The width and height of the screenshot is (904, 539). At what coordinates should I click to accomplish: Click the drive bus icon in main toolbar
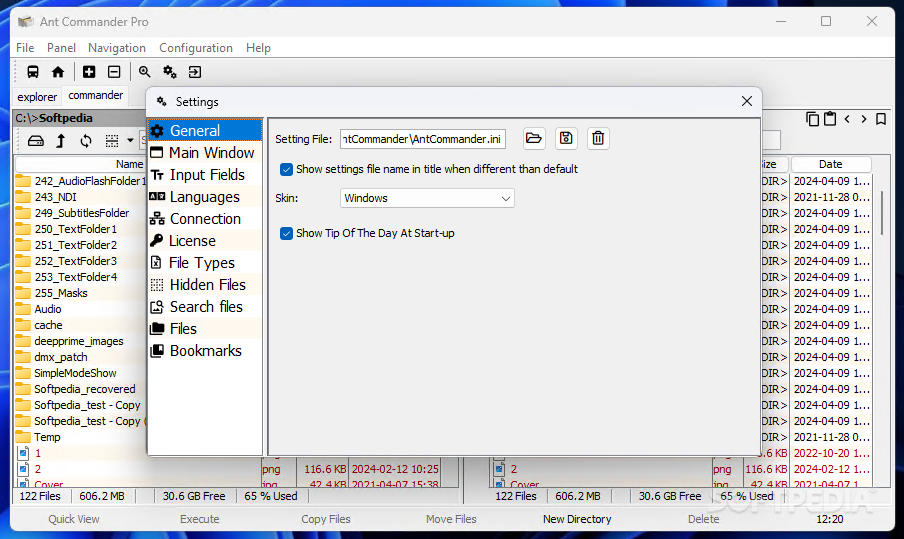[x=33, y=72]
